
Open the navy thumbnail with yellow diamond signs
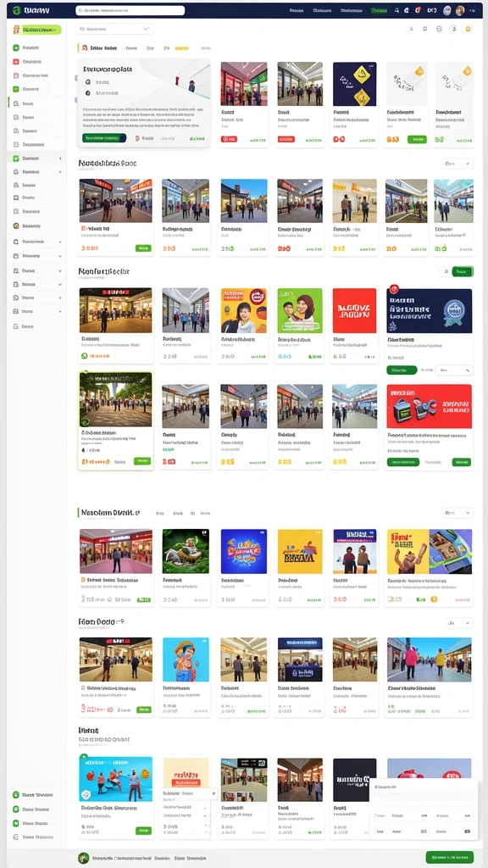click(x=355, y=84)
